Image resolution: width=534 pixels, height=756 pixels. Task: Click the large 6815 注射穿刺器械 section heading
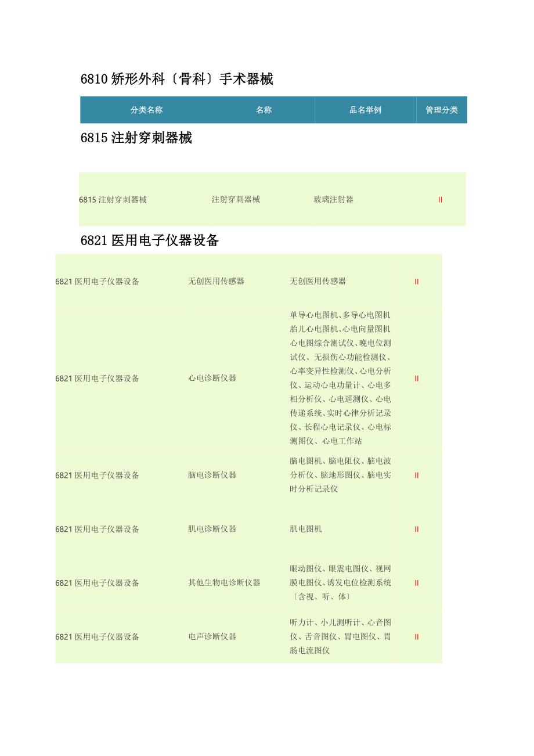tap(136, 138)
